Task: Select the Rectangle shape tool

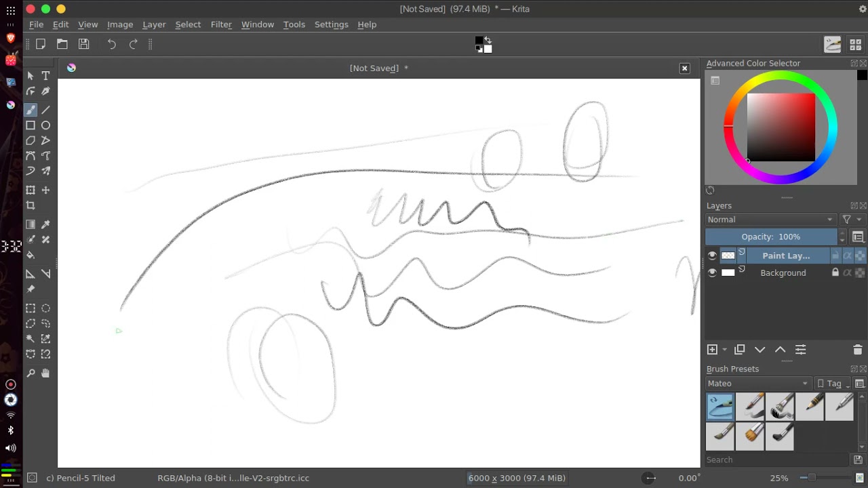Action: [x=31, y=125]
